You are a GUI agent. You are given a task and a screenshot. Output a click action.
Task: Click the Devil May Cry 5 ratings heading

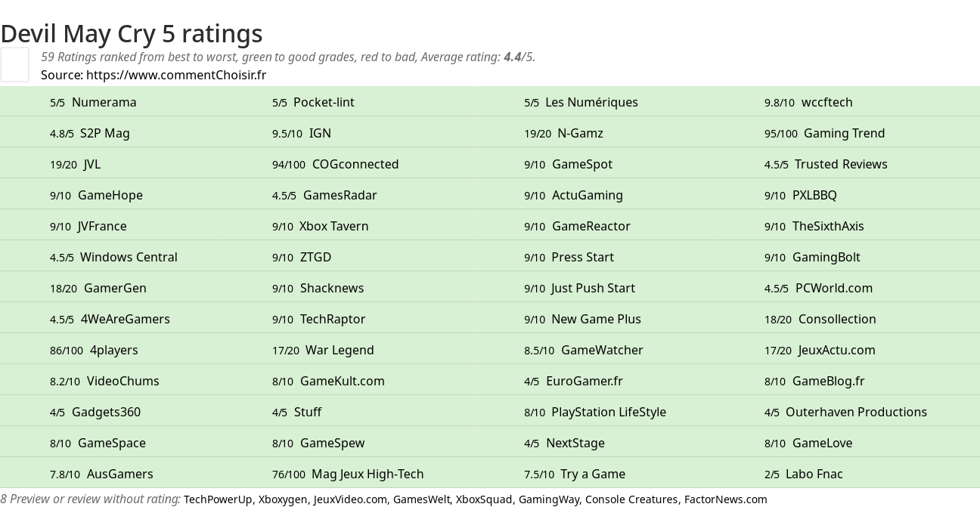click(x=132, y=33)
